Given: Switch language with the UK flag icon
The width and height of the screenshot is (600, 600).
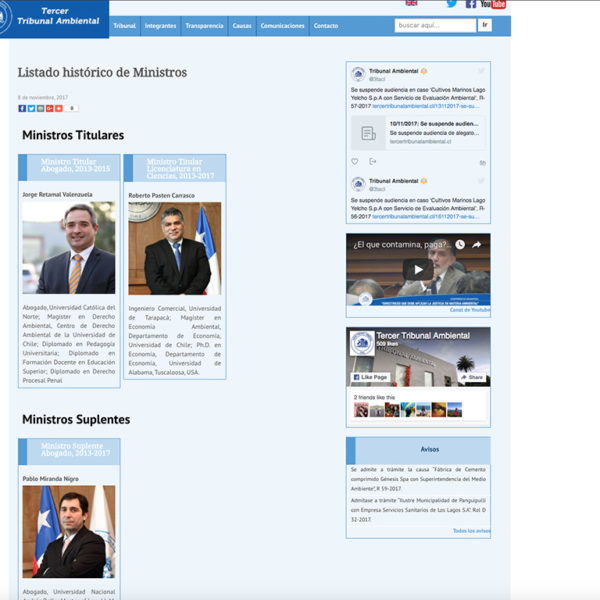Looking at the screenshot, I should [411, 4].
